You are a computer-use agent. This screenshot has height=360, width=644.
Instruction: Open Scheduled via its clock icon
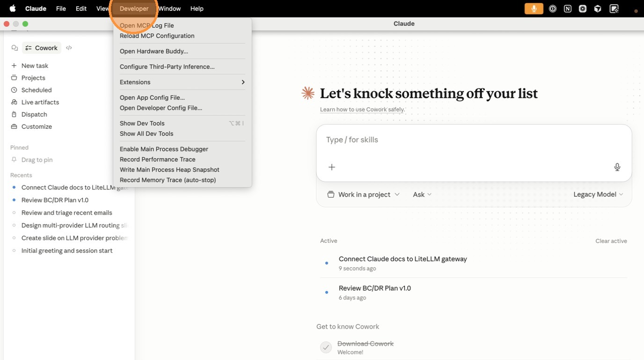tap(14, 90)
